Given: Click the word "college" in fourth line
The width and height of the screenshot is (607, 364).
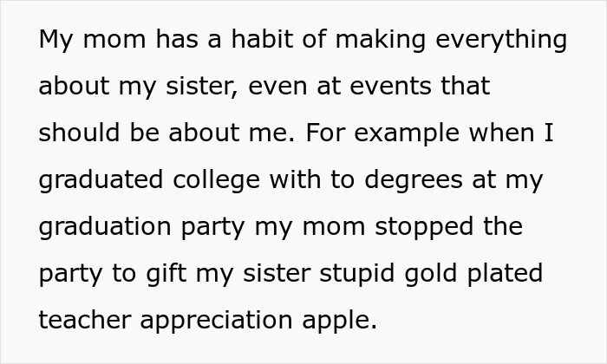Looking at the screenshot, I should pos(216,180).
